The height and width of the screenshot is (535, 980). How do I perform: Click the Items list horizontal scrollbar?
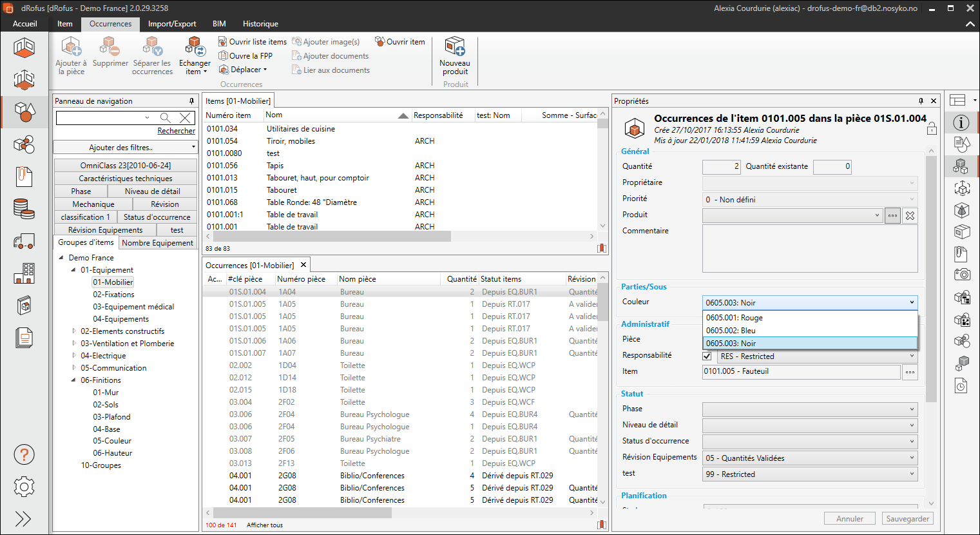point(329,237)
